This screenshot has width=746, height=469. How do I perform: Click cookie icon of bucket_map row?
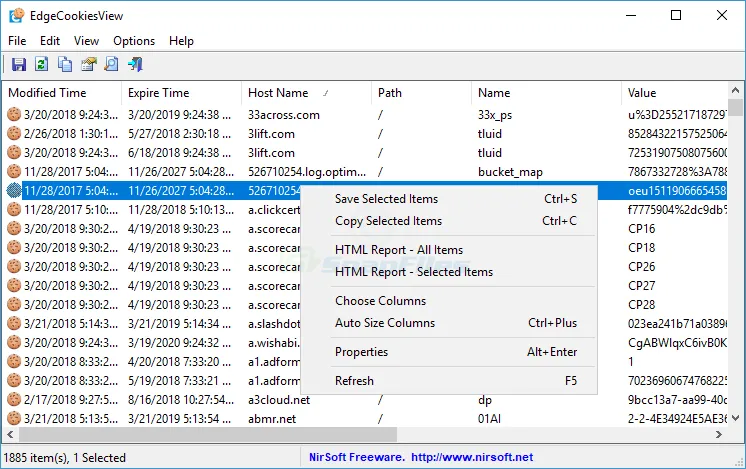point(14,171)
